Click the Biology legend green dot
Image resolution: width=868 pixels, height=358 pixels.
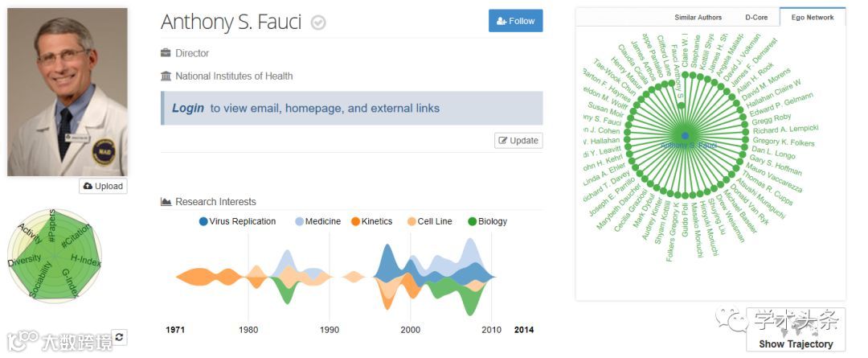[x=473, y=221]
